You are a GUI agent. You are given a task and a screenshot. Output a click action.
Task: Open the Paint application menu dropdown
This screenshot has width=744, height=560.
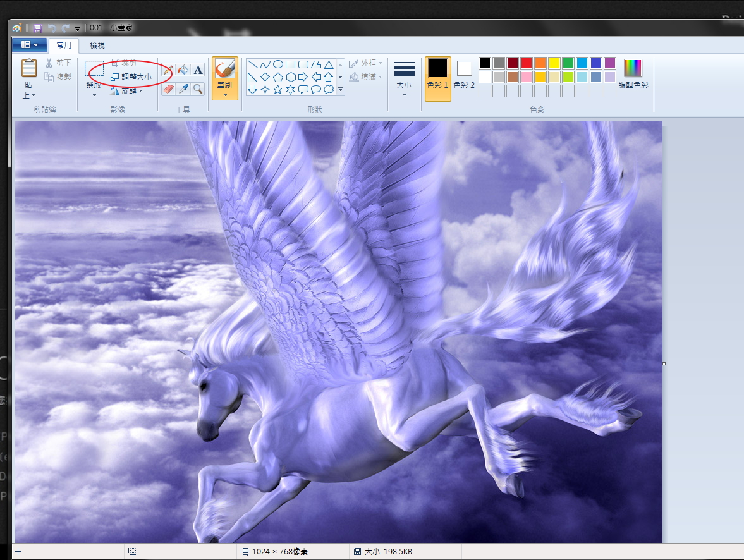point(29,45)
